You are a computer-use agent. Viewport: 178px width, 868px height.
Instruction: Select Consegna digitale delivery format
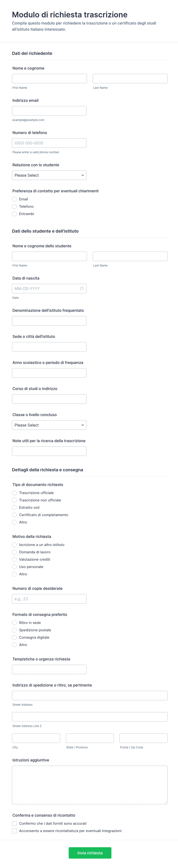[14, 637]
